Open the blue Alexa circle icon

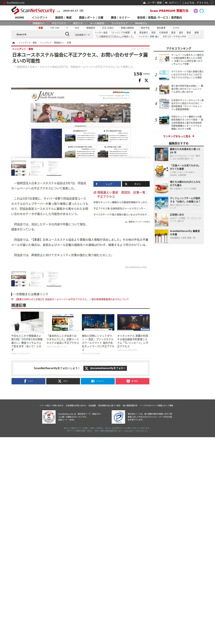tap(201, 11)
